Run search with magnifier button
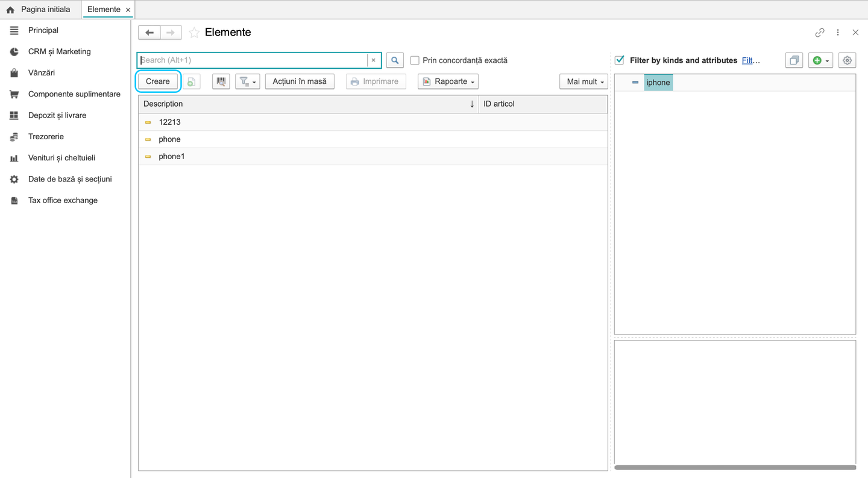868x478 pixels. (395, 60)
